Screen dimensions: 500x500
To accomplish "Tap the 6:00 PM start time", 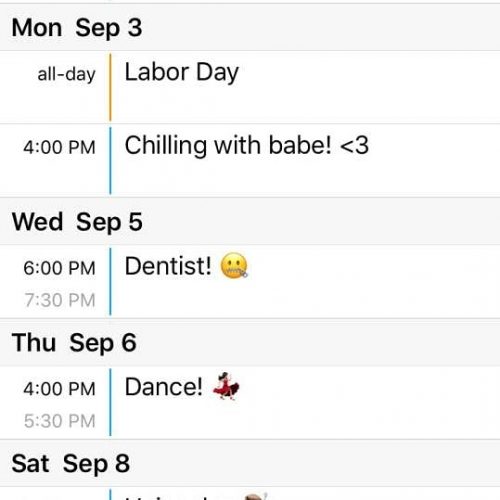I will [x=59, y=268].
